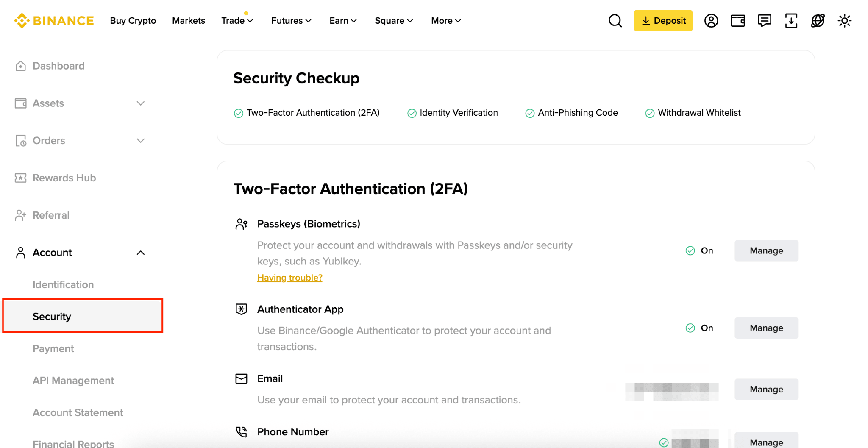Click the download app icon

[x=791, y=21]
